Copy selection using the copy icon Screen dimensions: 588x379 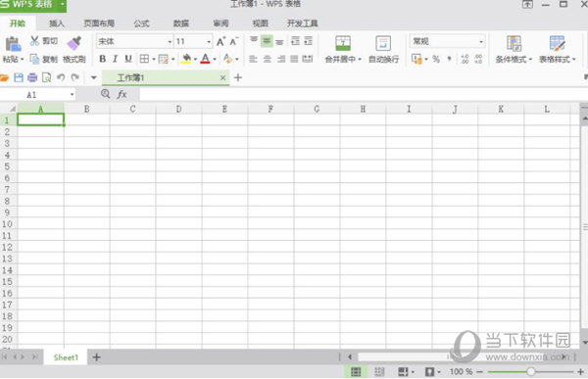pos(34,59)
